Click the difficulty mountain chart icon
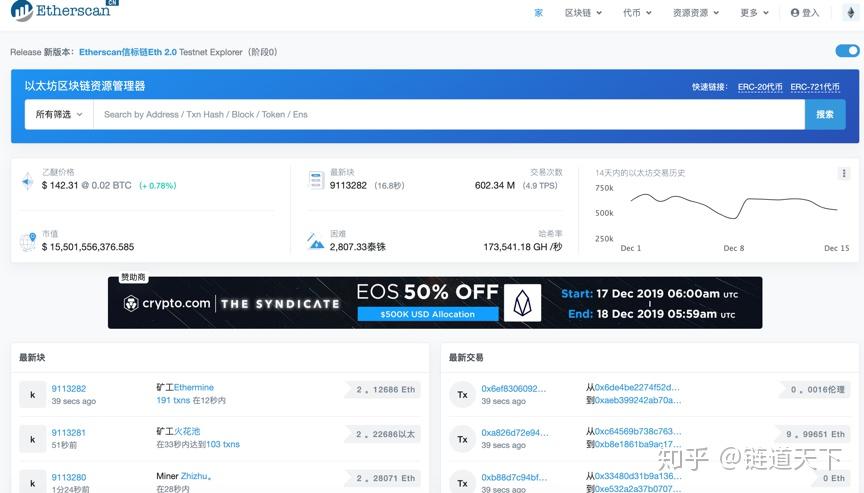864x493 pixels. [x=316, y=241]
